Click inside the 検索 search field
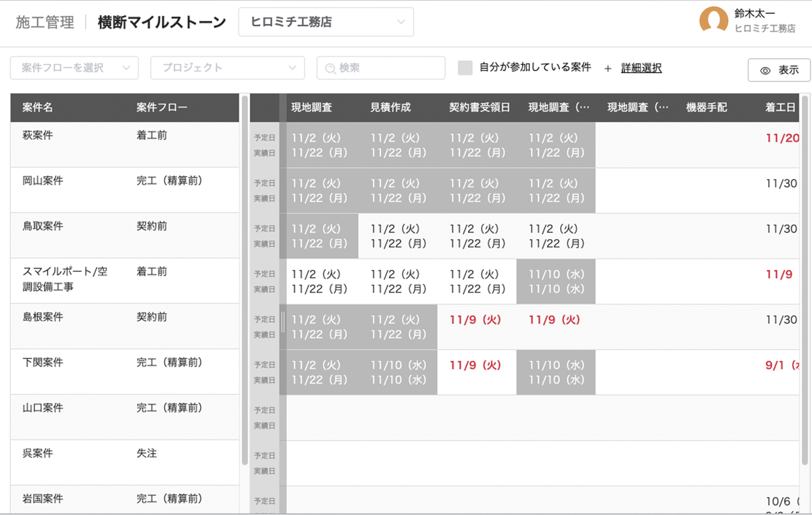This screenshot has height=515, width=812. pyautogui.click(x=381, y=68)
